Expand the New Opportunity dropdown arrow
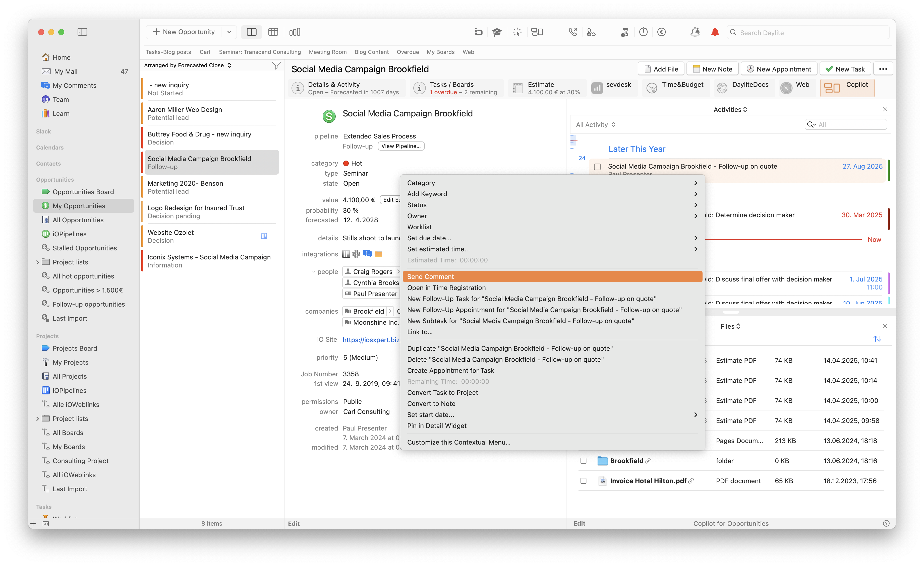The height and width of the screenshot is (566, 924). tap(229, 32)
